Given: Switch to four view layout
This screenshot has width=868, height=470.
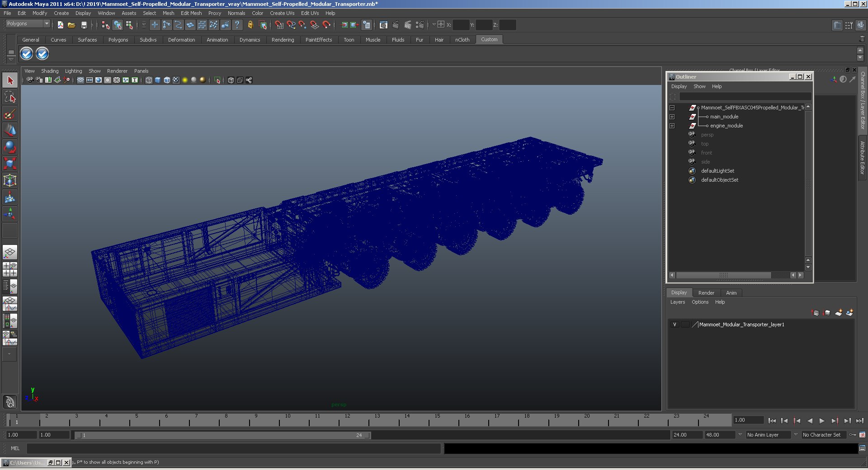Looking at the screenshot, I should tap(10, 269).
